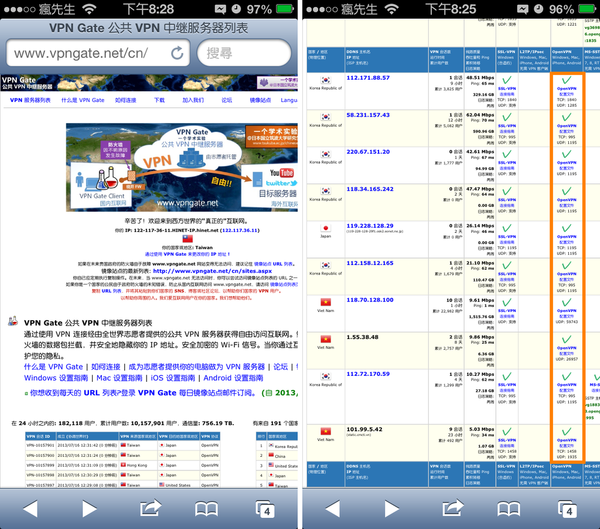Open the tabs switcher in the right screenshot toolbar

point(568,509)
